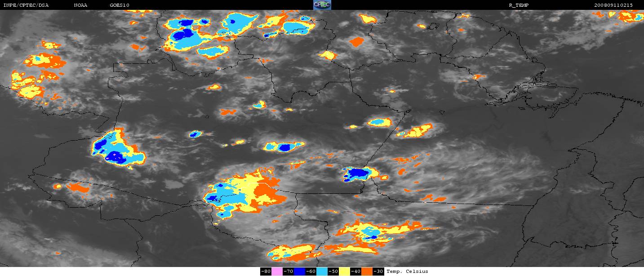Click the -70 legend value
Screen dimensions: 644x276
[x=288, y=272]
